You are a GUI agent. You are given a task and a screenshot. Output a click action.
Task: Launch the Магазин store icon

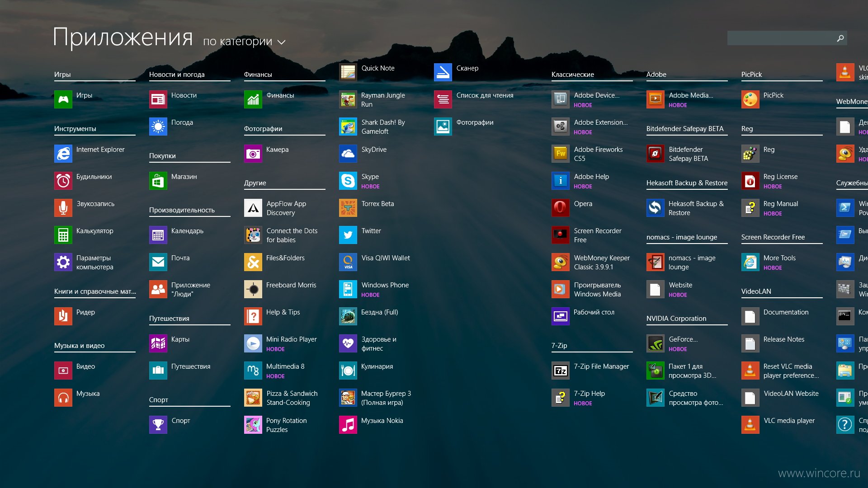point(158,181)
